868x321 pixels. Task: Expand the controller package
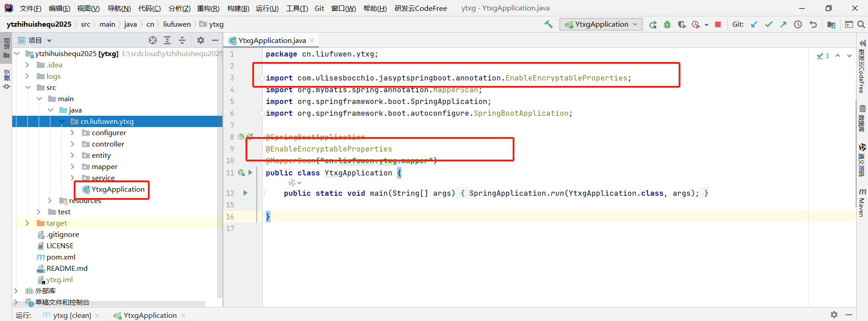coord(73,144)
